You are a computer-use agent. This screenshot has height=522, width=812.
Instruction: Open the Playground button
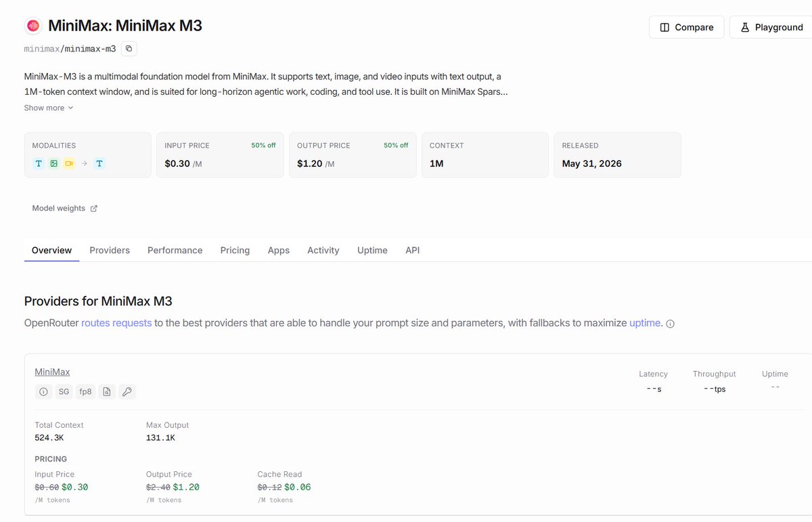771,27
